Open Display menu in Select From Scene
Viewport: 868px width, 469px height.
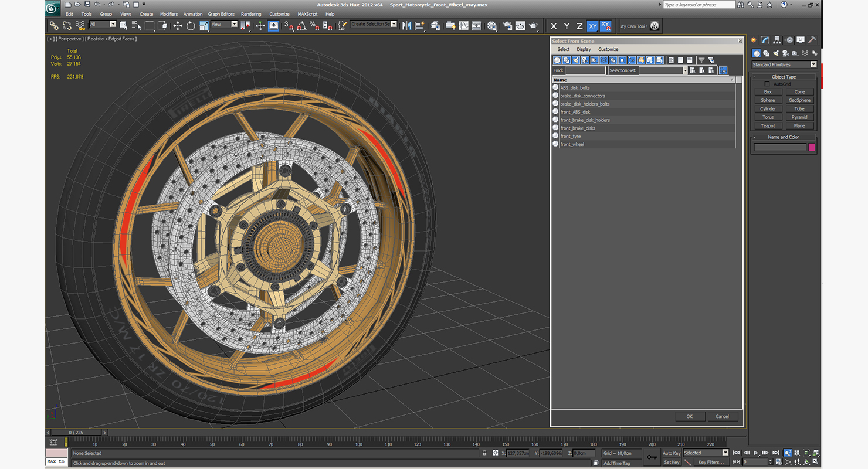pyautogui.click(x=584, y=49)
